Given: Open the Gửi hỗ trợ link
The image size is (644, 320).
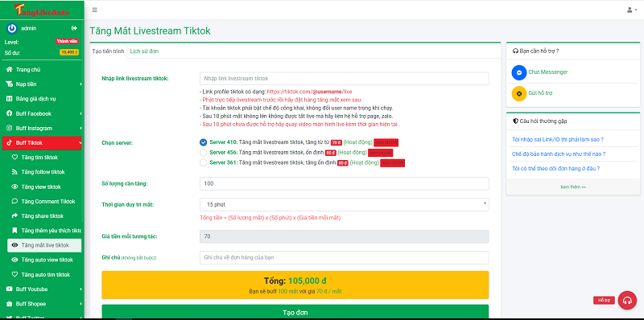Looking at the screenshot, I should pyautogui.click(x=540, y=93).
